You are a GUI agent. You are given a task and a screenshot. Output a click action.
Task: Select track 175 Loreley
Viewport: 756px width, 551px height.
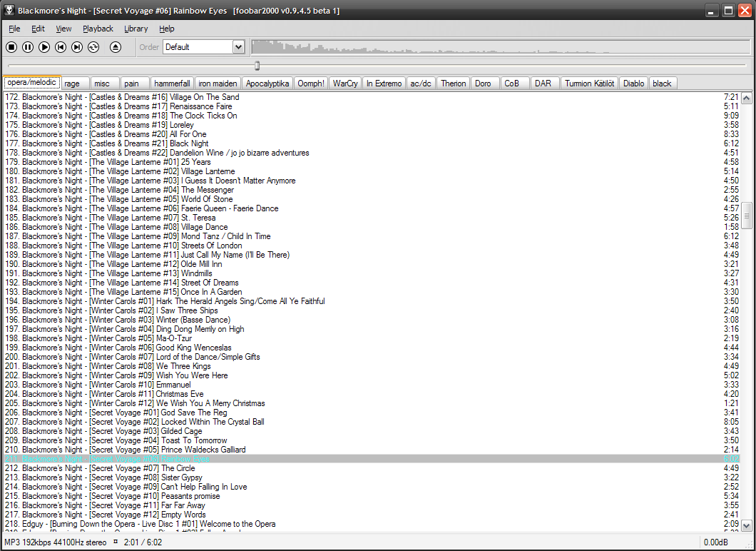coord(372,125)
